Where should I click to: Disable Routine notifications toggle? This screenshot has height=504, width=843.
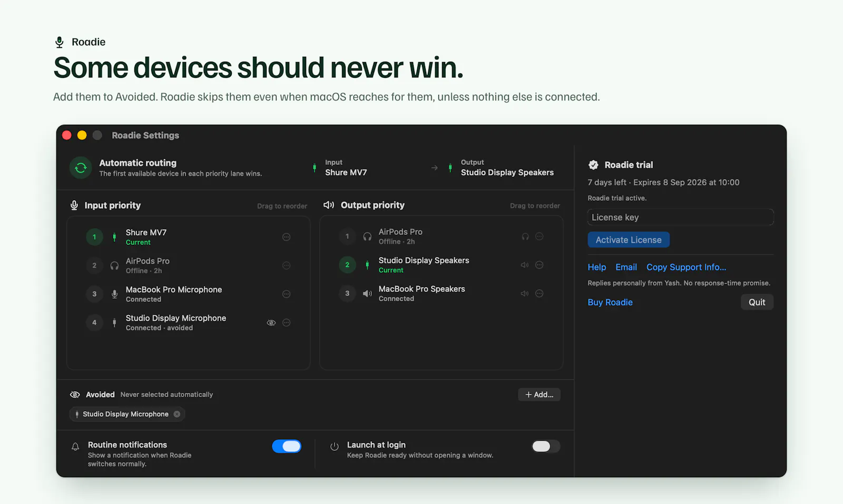pyautogui.click(x=287, y=447)
